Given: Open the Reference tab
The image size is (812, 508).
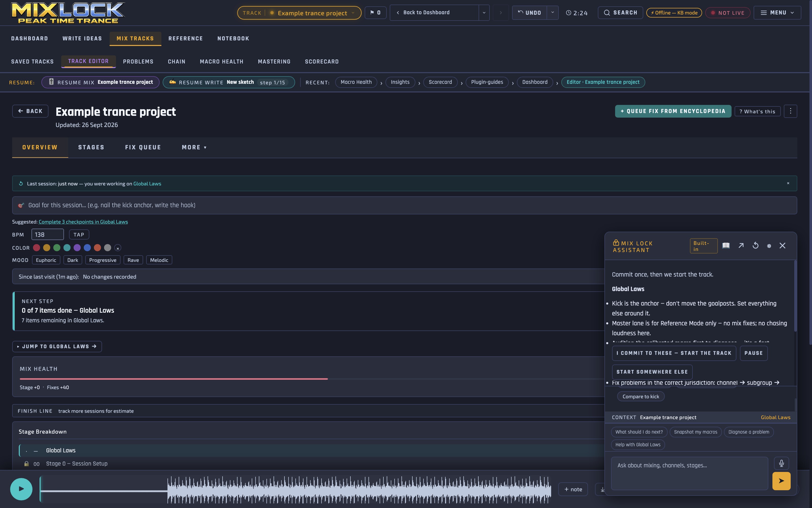Looking at the screenshot, I should (x=185, y=39).
